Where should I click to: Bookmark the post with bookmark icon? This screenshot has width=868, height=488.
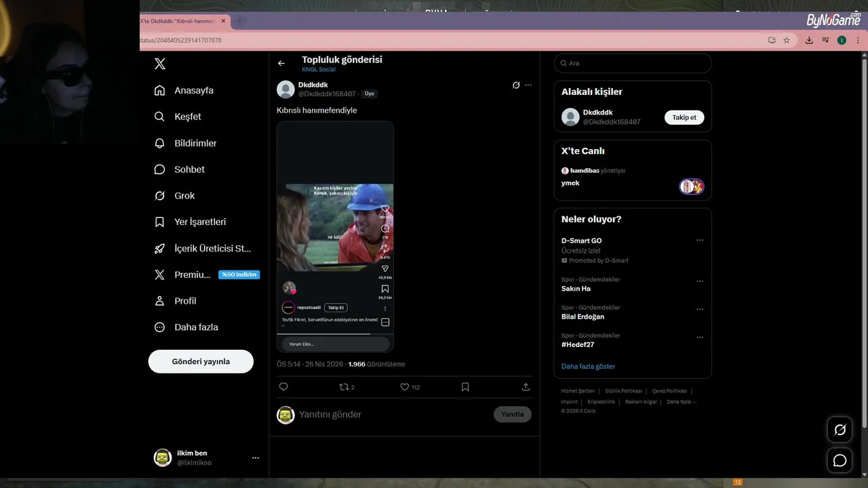click(x=465, y=387)
